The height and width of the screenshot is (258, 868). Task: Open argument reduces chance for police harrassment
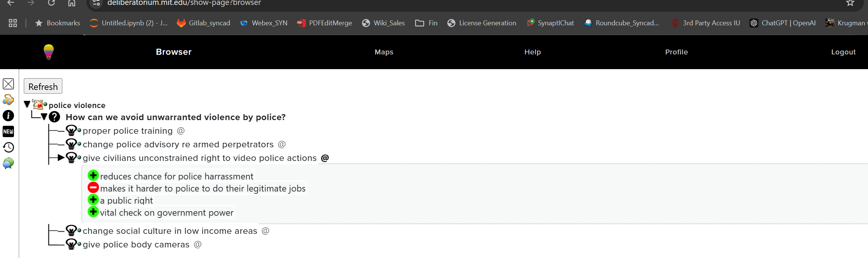click(x=177, y=176)
